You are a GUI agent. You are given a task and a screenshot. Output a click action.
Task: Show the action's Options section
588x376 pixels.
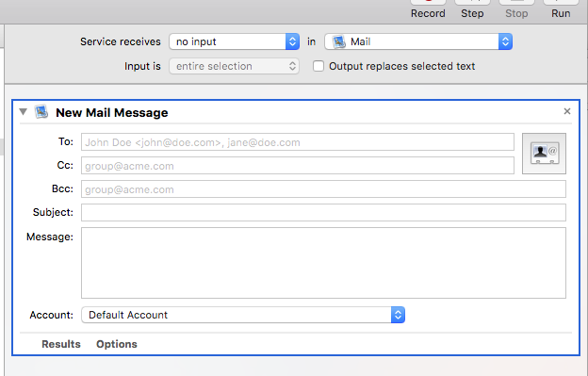coord(117,344)
